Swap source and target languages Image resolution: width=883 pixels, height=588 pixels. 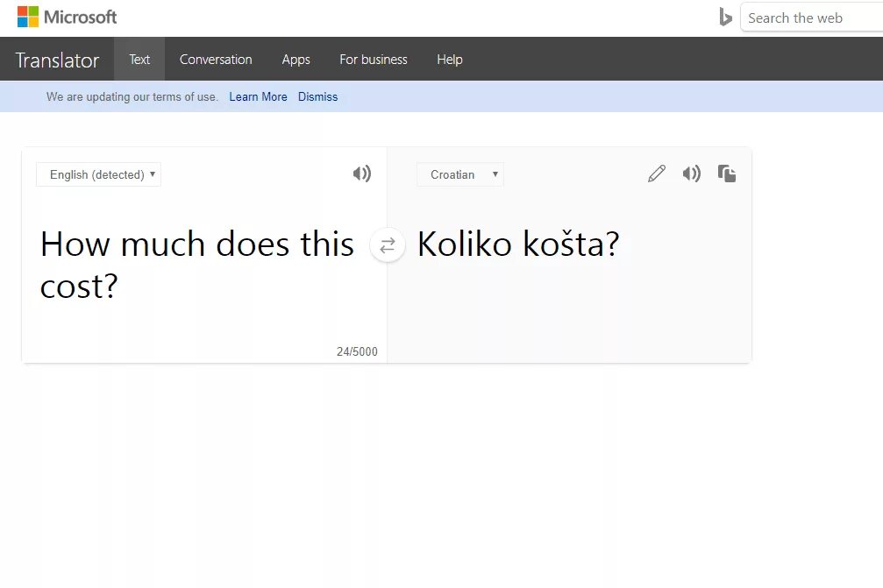(388, 245)
